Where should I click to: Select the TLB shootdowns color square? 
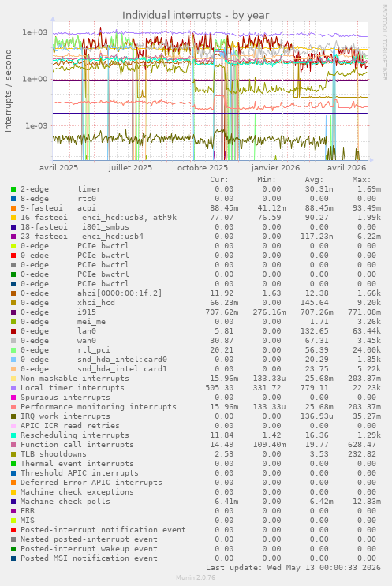[13, 454]
